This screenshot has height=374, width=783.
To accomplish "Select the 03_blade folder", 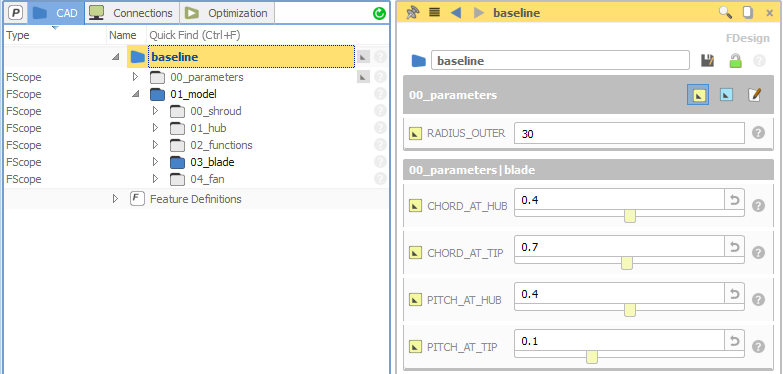I will tap(202, 162).
